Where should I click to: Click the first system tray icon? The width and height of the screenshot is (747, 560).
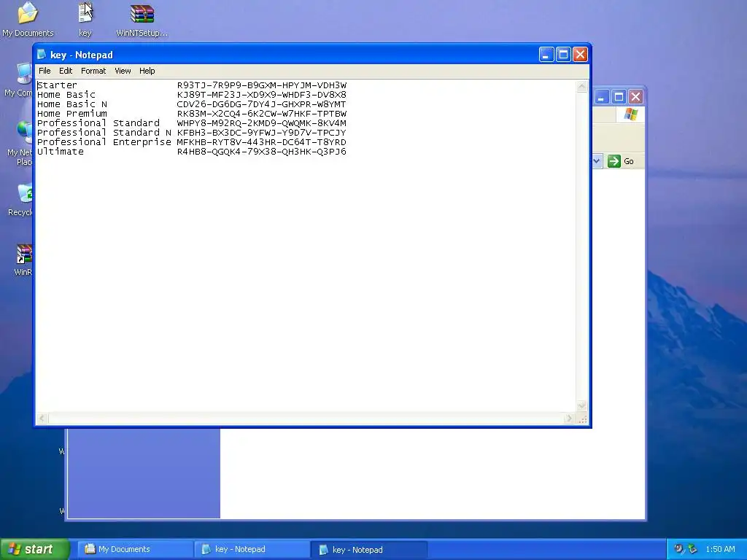[678, 549]
